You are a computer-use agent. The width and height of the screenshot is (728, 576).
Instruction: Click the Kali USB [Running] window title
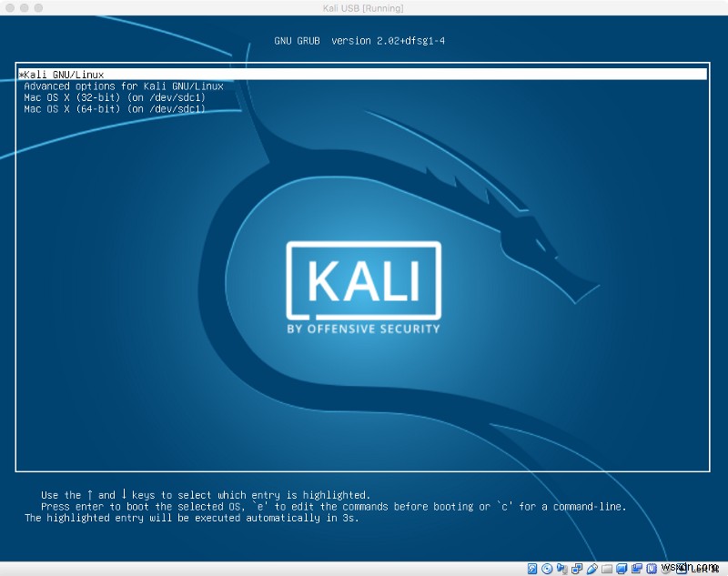click(x=363, y=8)
